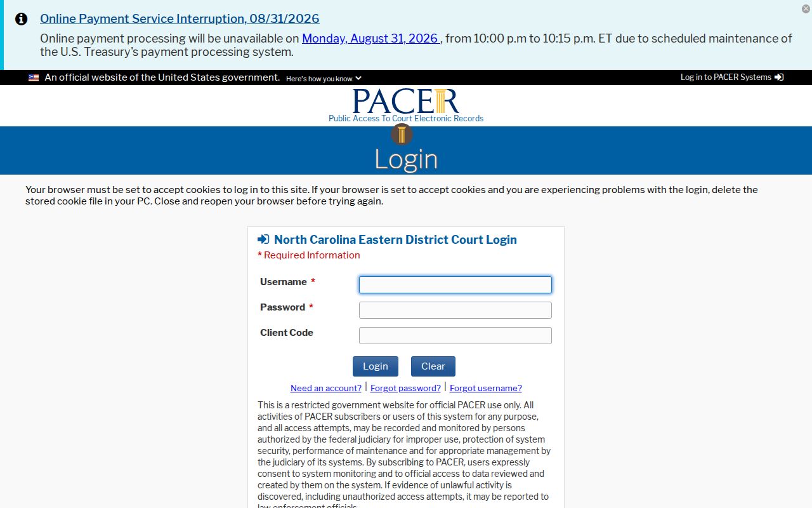Open the Monday, August 31, 2026 link
Viewport: 812px width, 508px height.
pyautogui.click(x=371, y=38)
